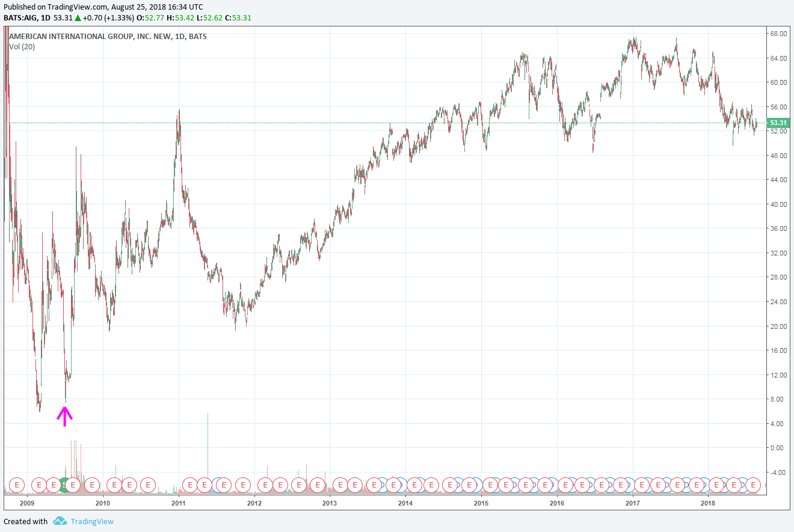The image size is (794, 532).
Task: Select the American International Group chart title
Action: [x=108, y=37]
